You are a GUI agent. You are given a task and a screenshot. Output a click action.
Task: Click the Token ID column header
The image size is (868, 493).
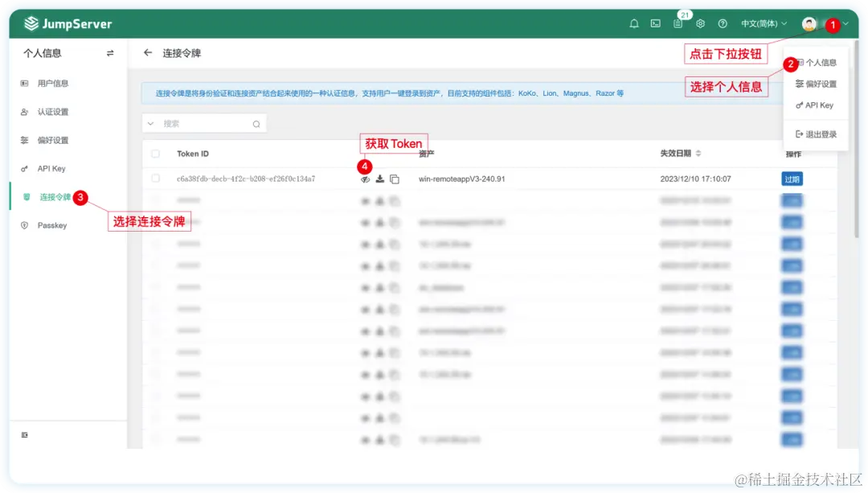tap(193, 154)
